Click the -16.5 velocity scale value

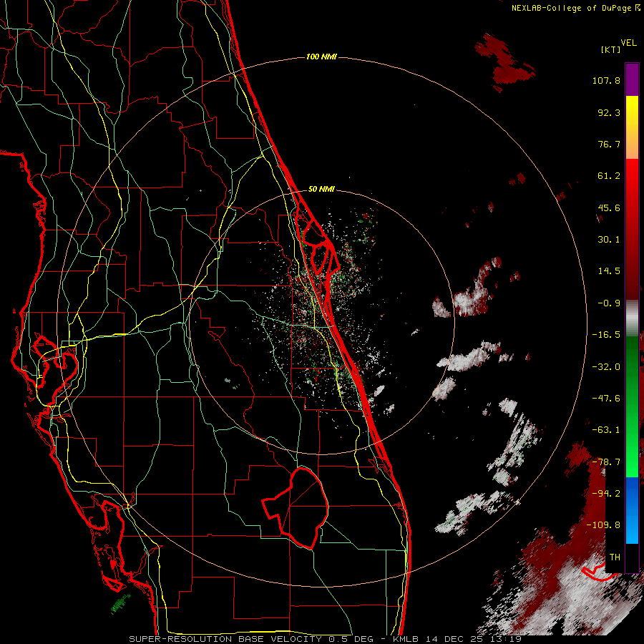(606, 335)
